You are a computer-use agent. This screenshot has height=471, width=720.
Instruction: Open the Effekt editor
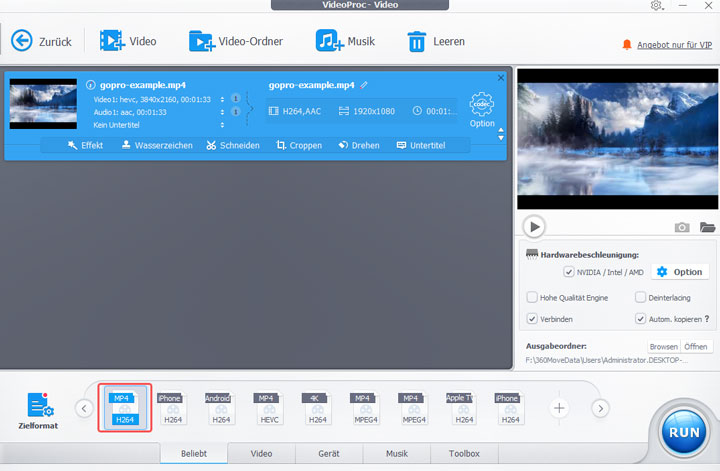point(85,146)
